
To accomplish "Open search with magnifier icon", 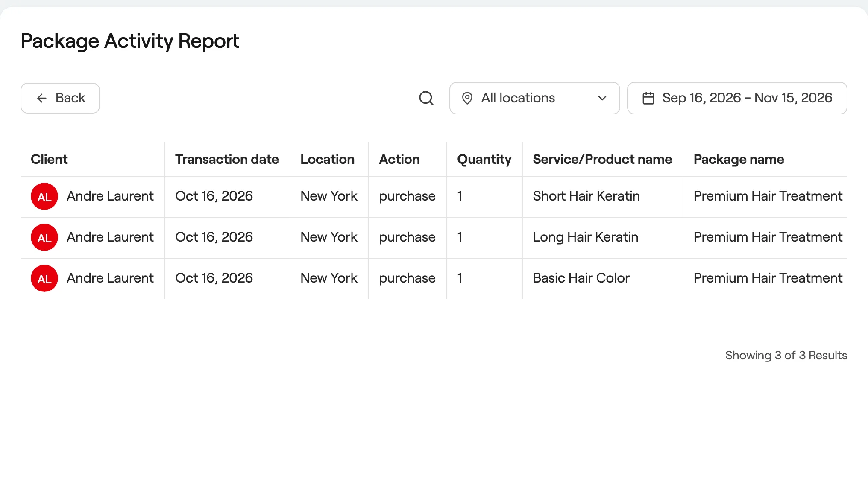I will [x=426, y=98].
